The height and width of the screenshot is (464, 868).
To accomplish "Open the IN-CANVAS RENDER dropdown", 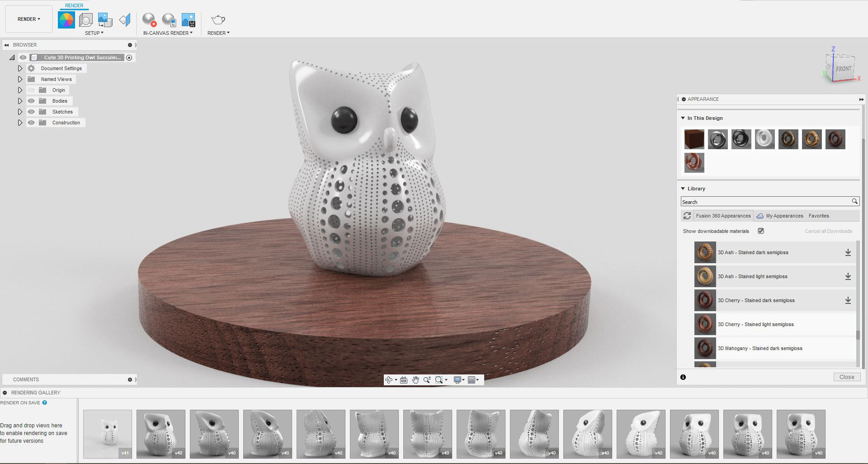I will coord(168,33).
